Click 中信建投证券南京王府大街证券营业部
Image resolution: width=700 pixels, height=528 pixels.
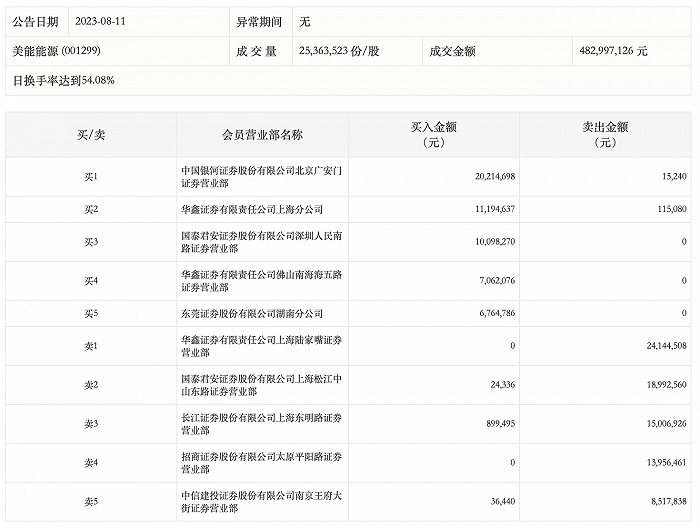(262, 502)
